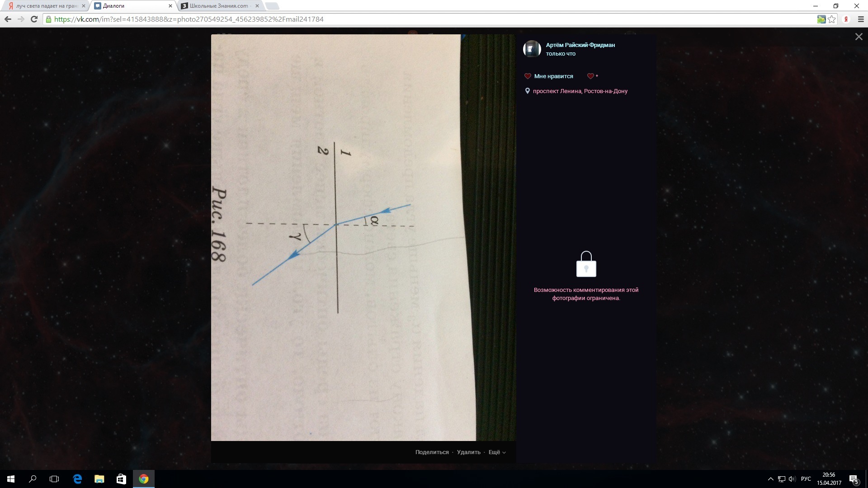The height and width of the screenshot is (488, 868).
Task: Open Артём Райский-Фридман profile avatar
Action: (x=532, y=49)
